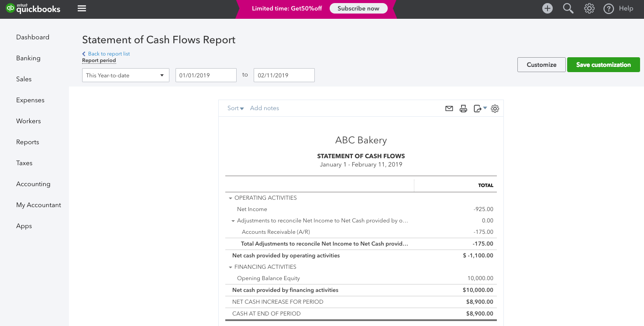Open the Sort dropdown

point(235,108)
